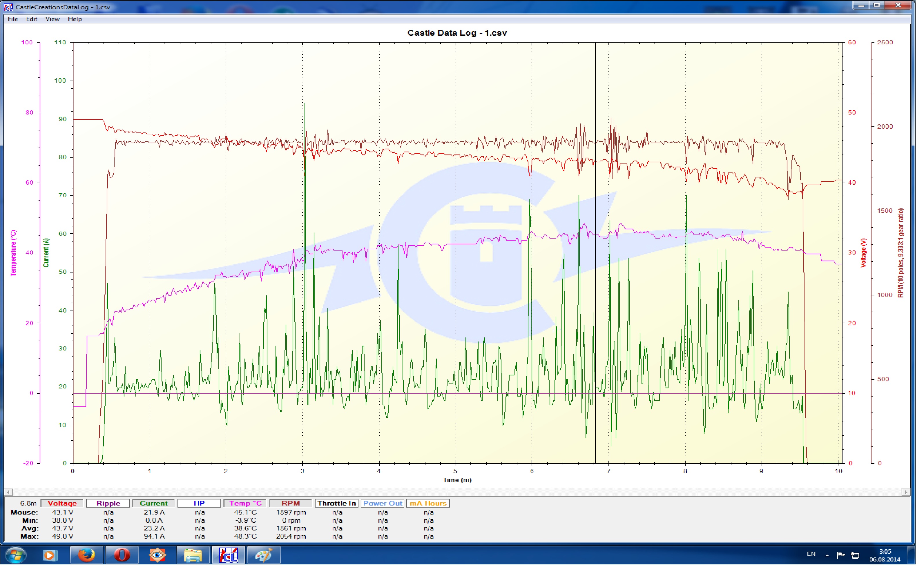This screenshot has height=567, width=924.
Task: Open Firefox from the taskbar
Action: (87, 555)
